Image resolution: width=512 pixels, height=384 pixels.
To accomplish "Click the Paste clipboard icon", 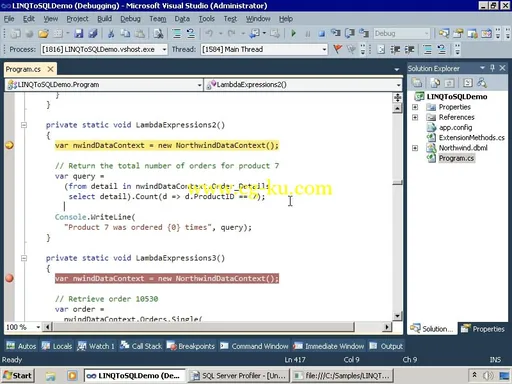I will tap(140, 33).
